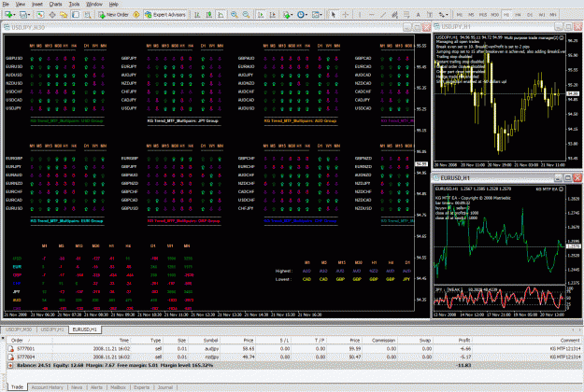Open the Mailbox terminal tab
584x392 pixels.
(x=118, y=387)
